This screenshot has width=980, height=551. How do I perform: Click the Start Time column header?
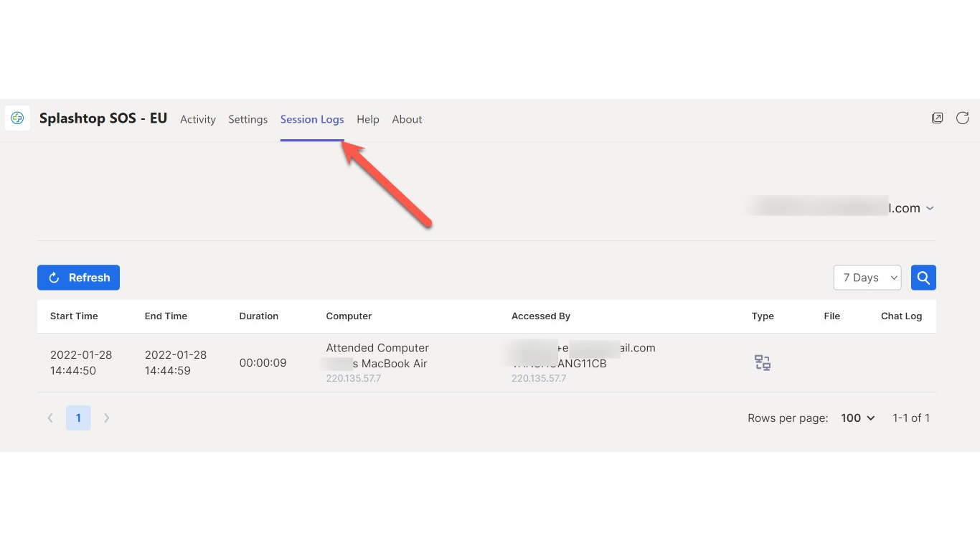(x=74, y=316)
